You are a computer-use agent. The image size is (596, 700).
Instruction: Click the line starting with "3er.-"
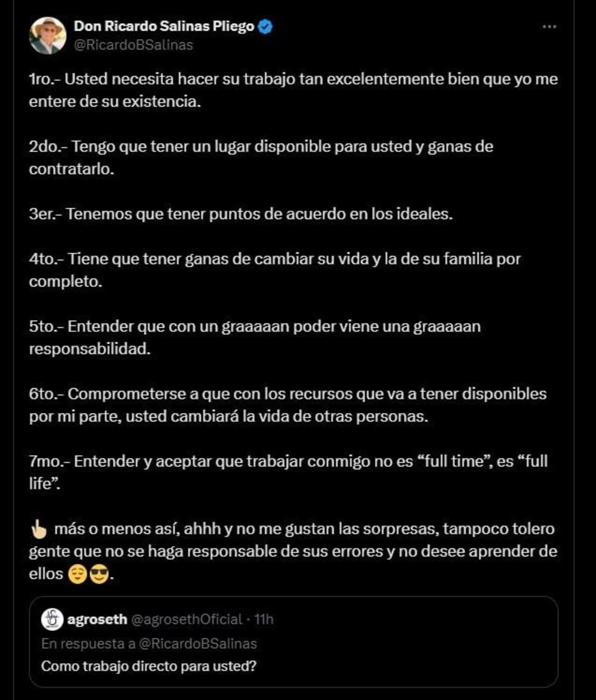241,214
